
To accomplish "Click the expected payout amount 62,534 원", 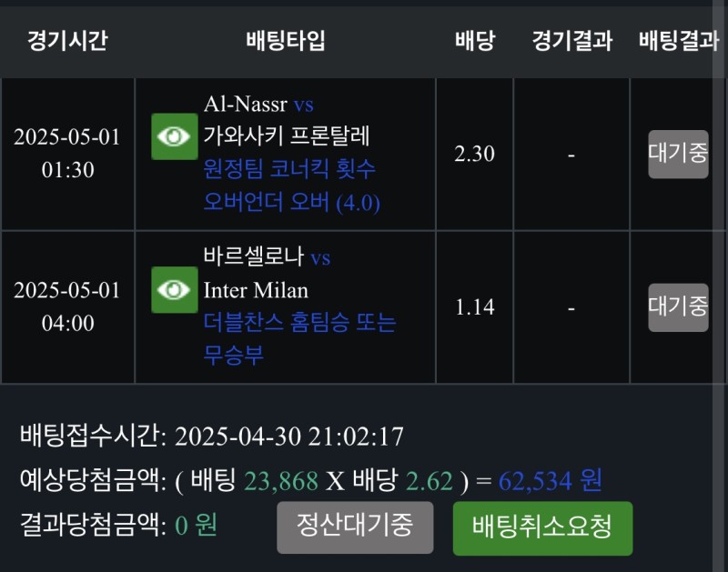I will coord(550,480).
